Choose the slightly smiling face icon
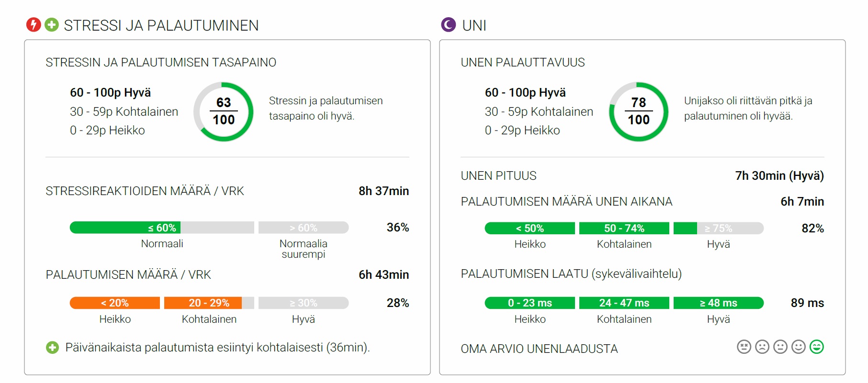The width and height of the screenshot is (868, 383). pyautogui.click(x=799, y=347)
